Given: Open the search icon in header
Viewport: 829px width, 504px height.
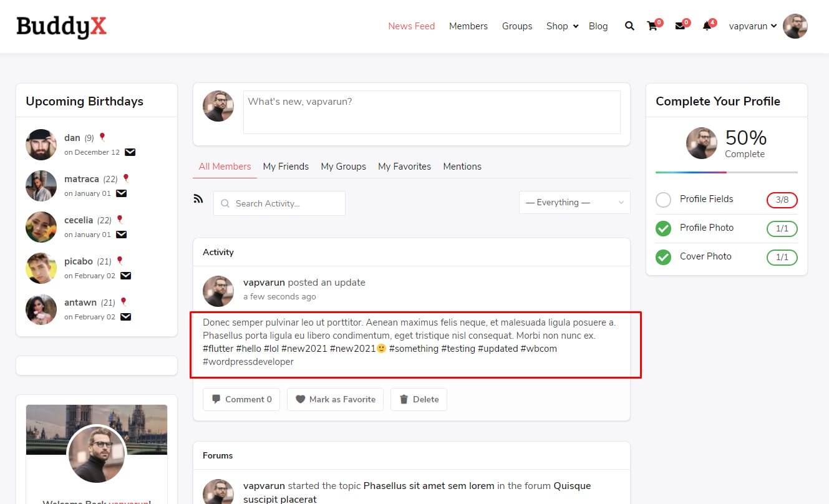Looking at the screenshot, I should [x=629, y=26].
